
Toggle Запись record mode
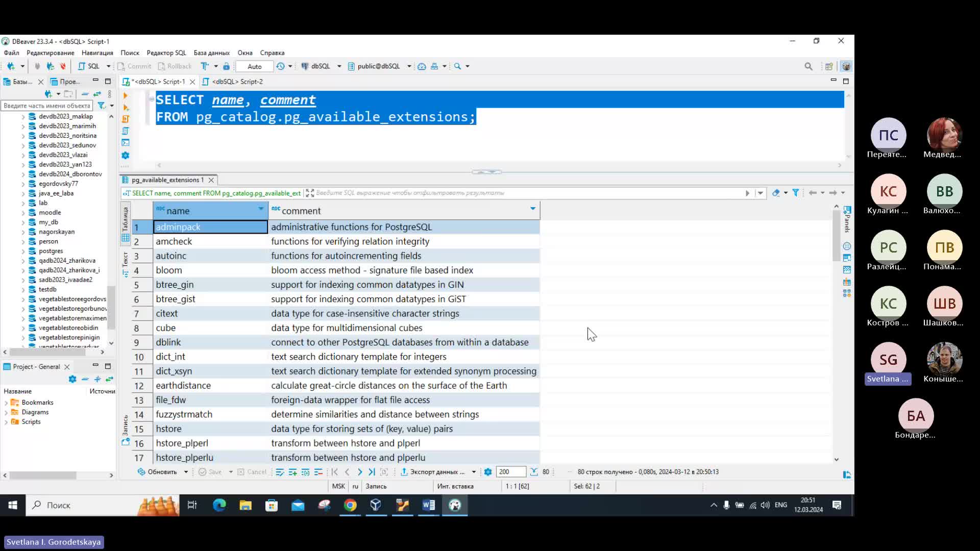[125, 431]
